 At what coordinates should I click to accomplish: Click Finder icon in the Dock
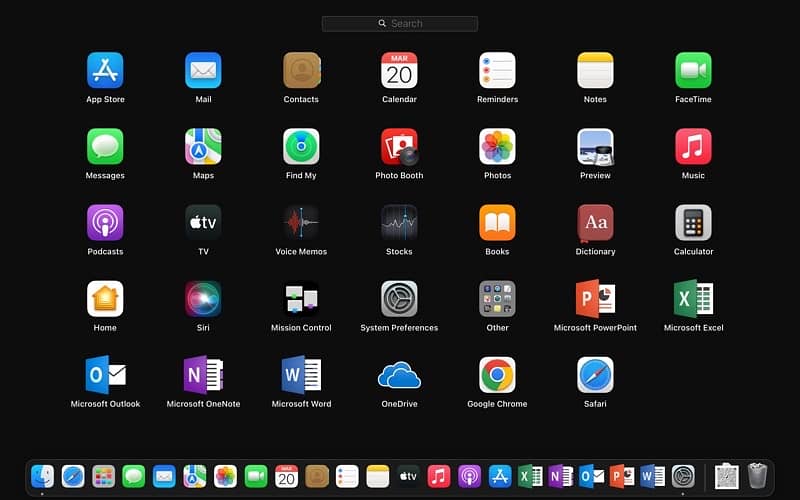pyautogui.click(x=42, y=476)
